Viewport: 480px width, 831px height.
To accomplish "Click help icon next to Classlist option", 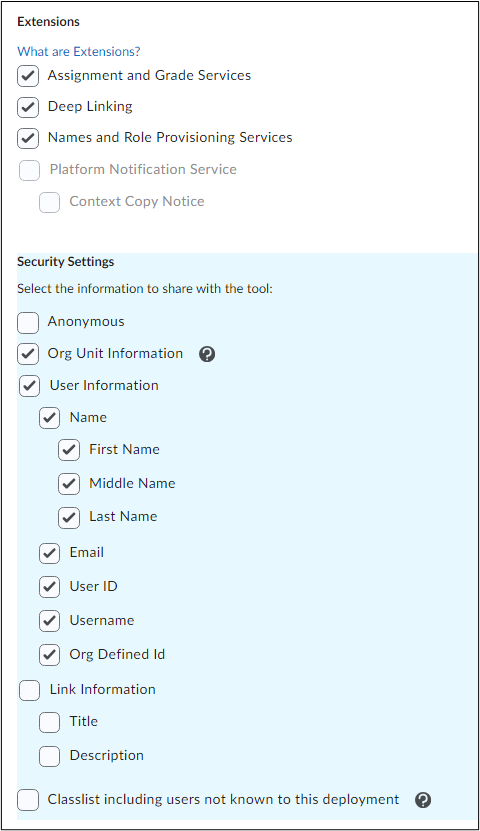I will tap(423, 800).
